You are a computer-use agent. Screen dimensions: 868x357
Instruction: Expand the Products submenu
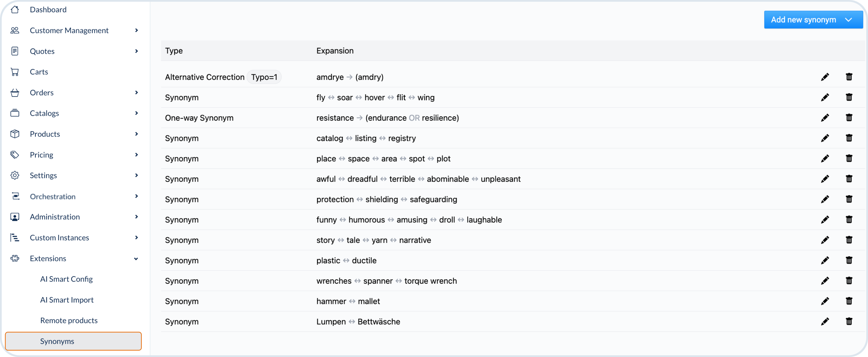click(x=136, y=134)
